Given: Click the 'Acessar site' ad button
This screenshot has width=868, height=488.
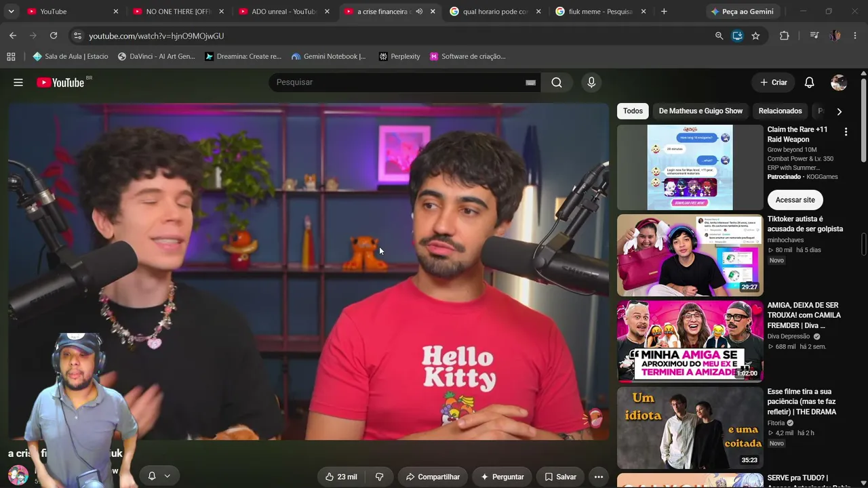Looking at the screenshot, I should (795, 200).
